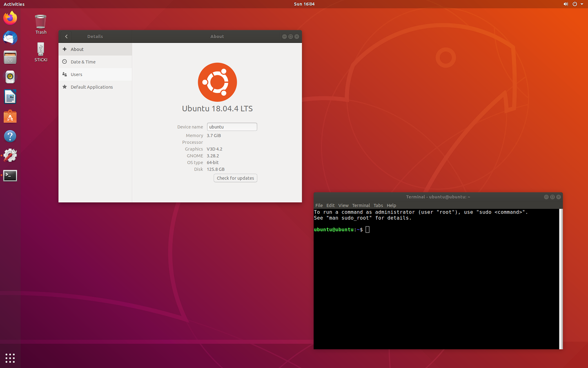This screenshot has width=588, height=368.
Task: Select Users in the Details sidebar
Action: [76, 74]
